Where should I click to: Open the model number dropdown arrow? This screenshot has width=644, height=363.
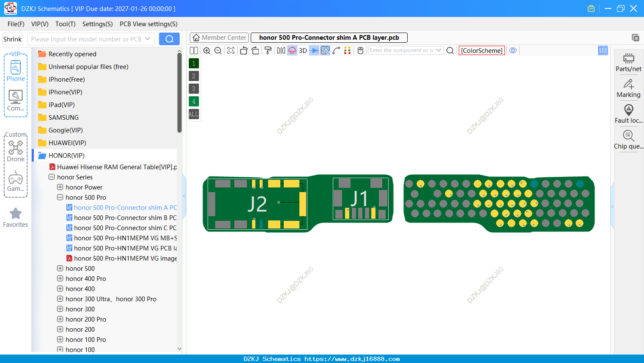pyautogui.click(x=148, y=39)
